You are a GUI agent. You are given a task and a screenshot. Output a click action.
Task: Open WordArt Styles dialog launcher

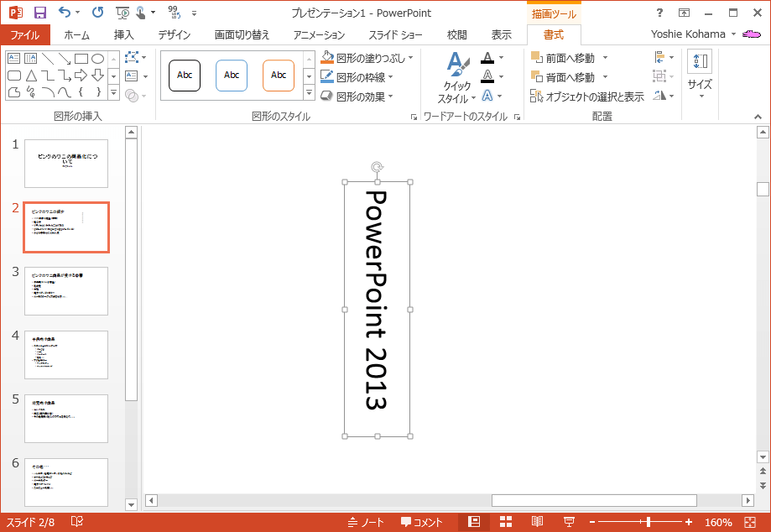518,117
